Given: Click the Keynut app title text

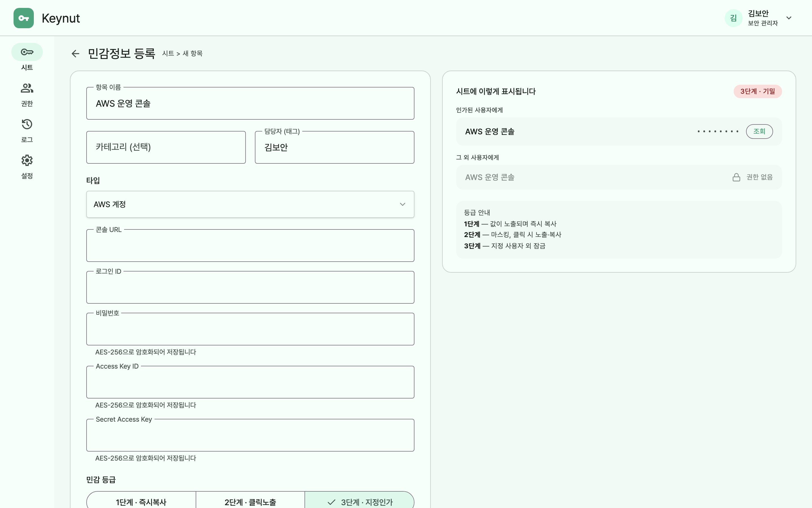Looking at the screenshot, I should click(61, 18).
